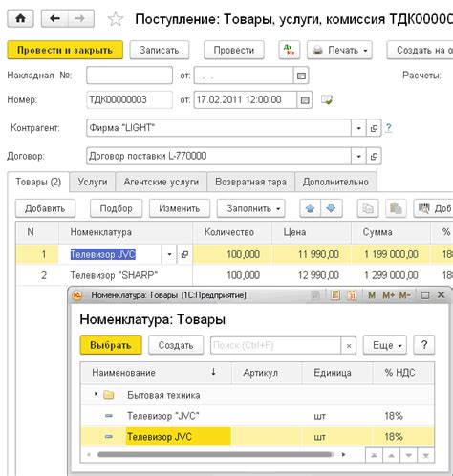The image size is (453, 476).
Task: Click the Выбрать button
Action: coord(111,345)
